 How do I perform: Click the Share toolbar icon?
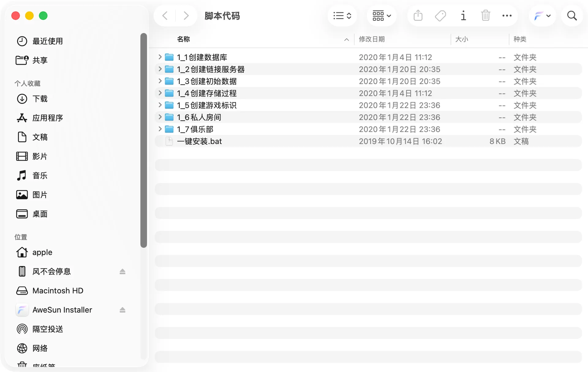click(x=418, y=16)
